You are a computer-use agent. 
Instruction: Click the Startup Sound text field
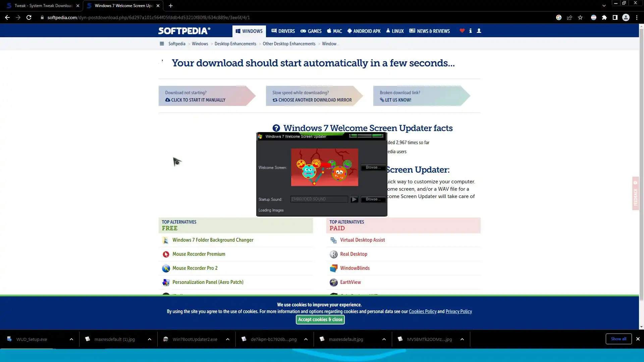pyautogui.click(x=319, y=199)
